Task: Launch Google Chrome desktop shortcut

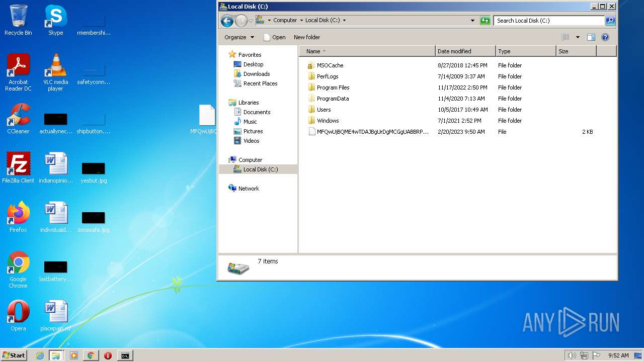Action: (x=18, y=269)
